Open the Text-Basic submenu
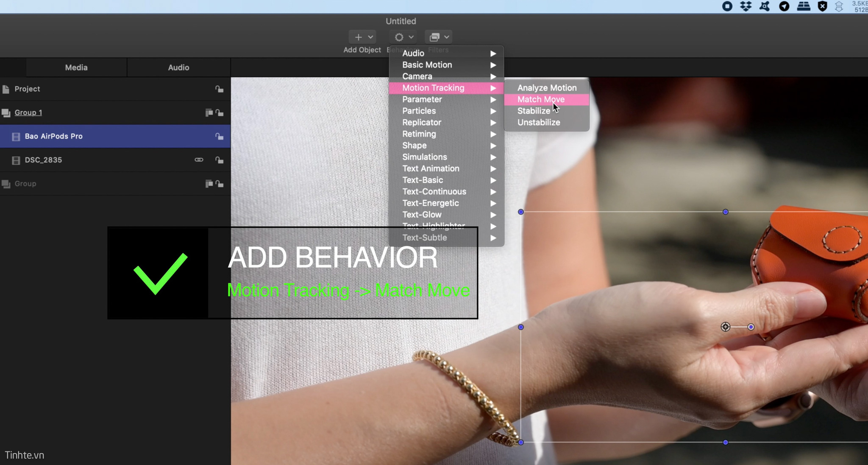The image size is (868, 465). [x=446, y=180]
